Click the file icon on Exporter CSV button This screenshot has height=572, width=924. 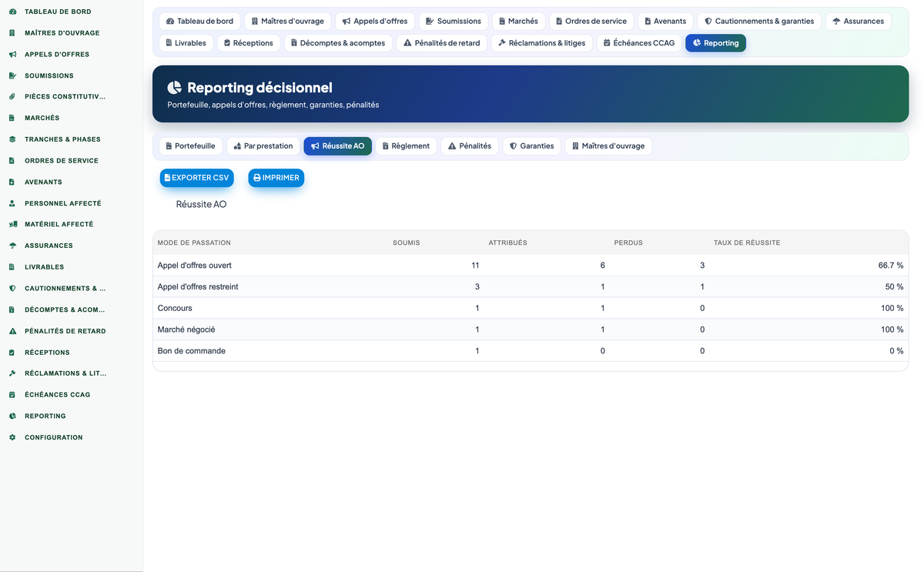click(167, 178)
